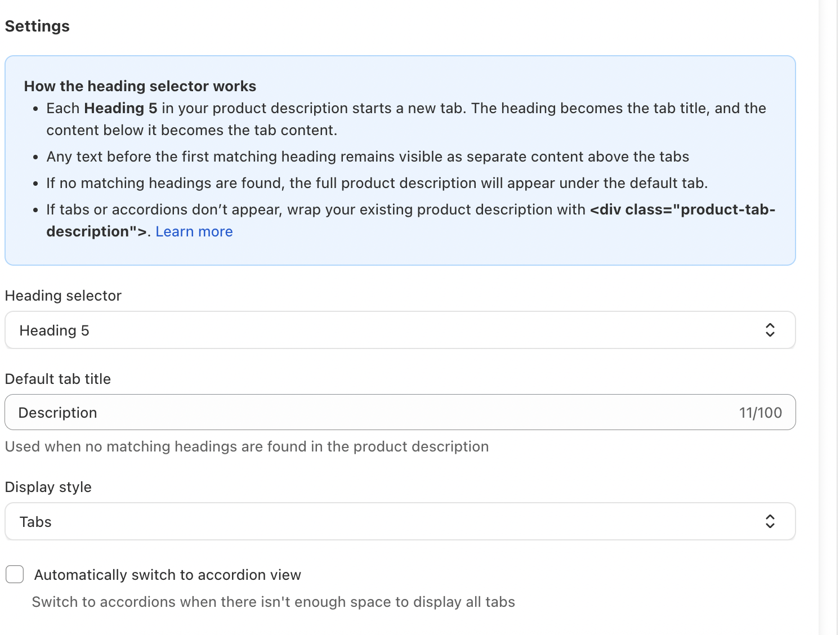Enable Automatically switch to accordion view checkbox
The height and width of the screenshot is (635, 840).
(x=15, y=574)
